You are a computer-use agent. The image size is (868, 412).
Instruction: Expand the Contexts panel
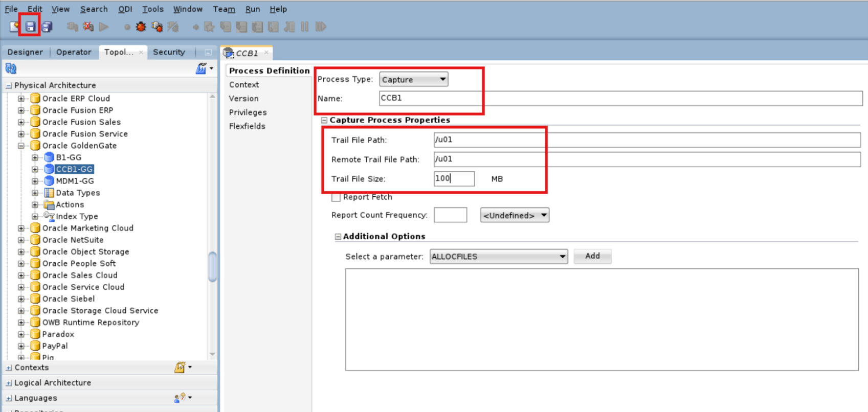(9, 368)
